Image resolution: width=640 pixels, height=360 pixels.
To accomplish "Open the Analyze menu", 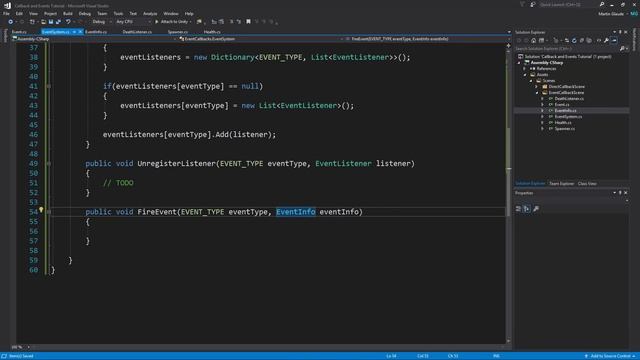I will [150, 13].
